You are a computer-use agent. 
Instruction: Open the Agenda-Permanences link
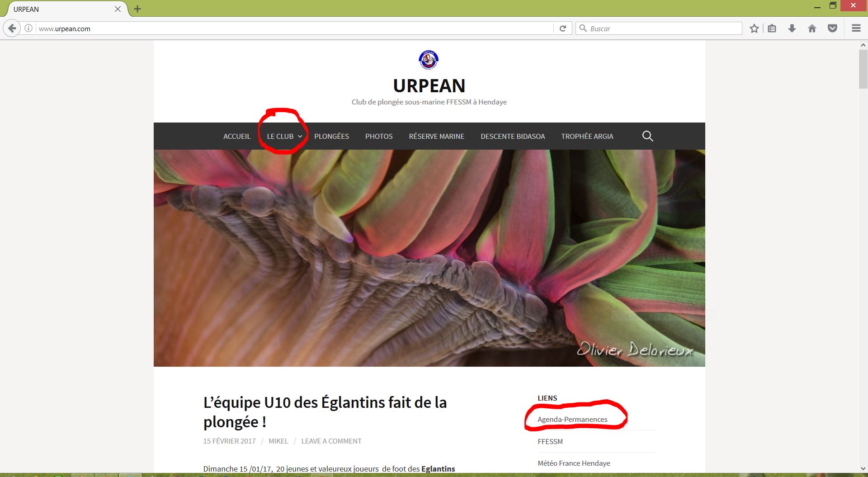572,420
